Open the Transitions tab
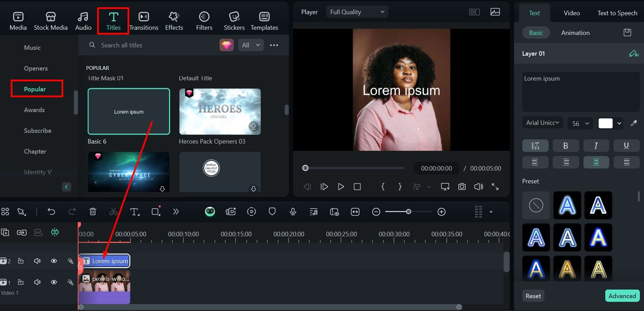The width and height of the screenshot is (644, 311). pos(144,21)
